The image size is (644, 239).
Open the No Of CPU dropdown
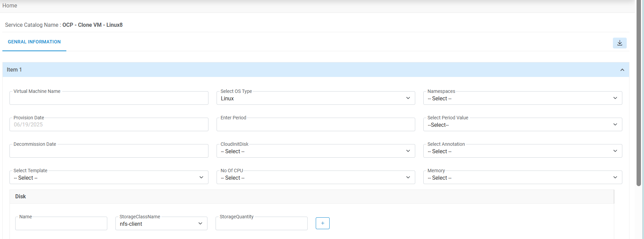tap(315, 178)
